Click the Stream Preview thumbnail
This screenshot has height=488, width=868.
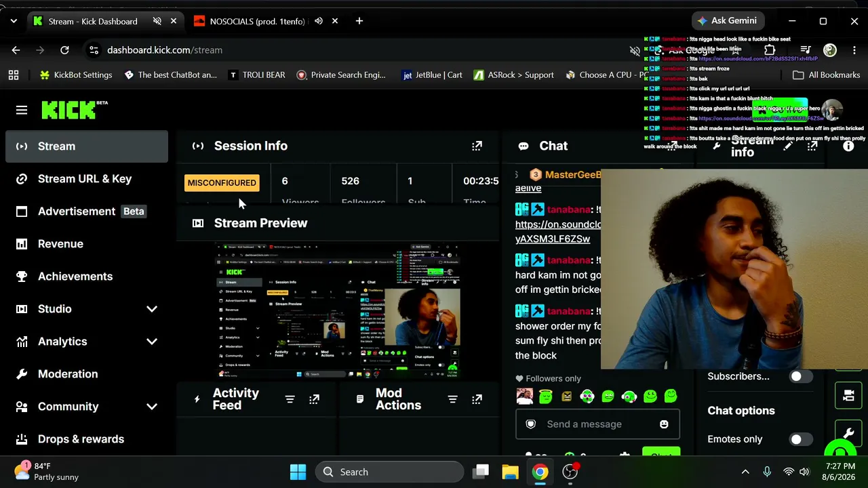[339, 310]
